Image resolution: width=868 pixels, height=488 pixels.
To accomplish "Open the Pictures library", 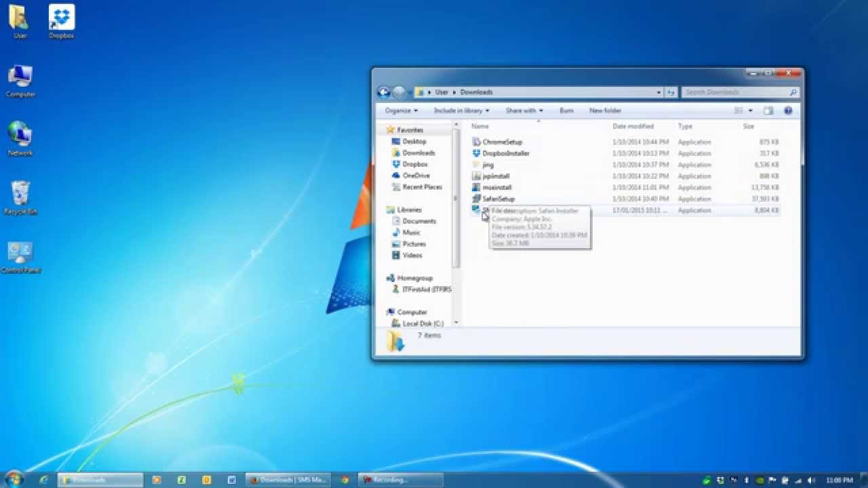I will tap(414, 244).
